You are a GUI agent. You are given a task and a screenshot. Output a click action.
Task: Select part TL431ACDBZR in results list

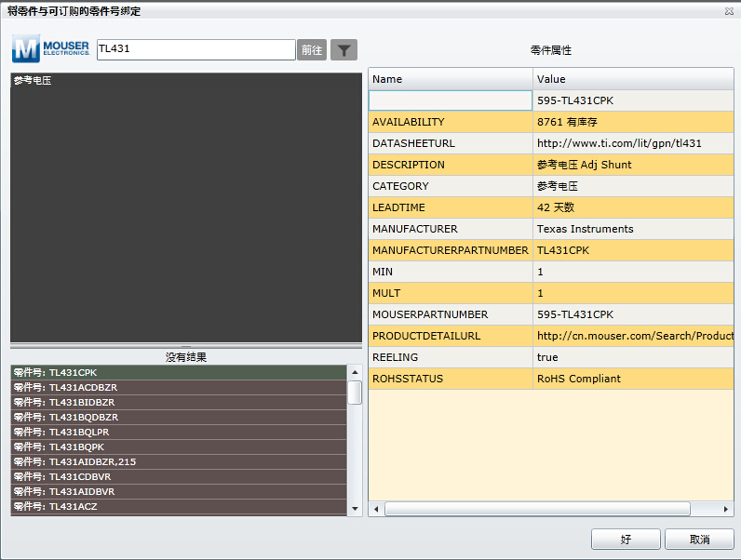(x=179, y=387)
